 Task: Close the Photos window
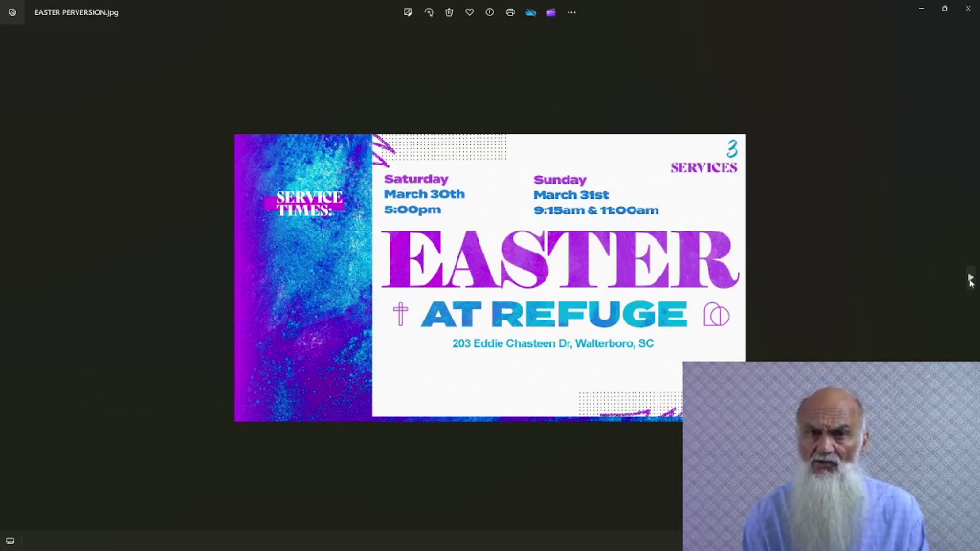968,8
